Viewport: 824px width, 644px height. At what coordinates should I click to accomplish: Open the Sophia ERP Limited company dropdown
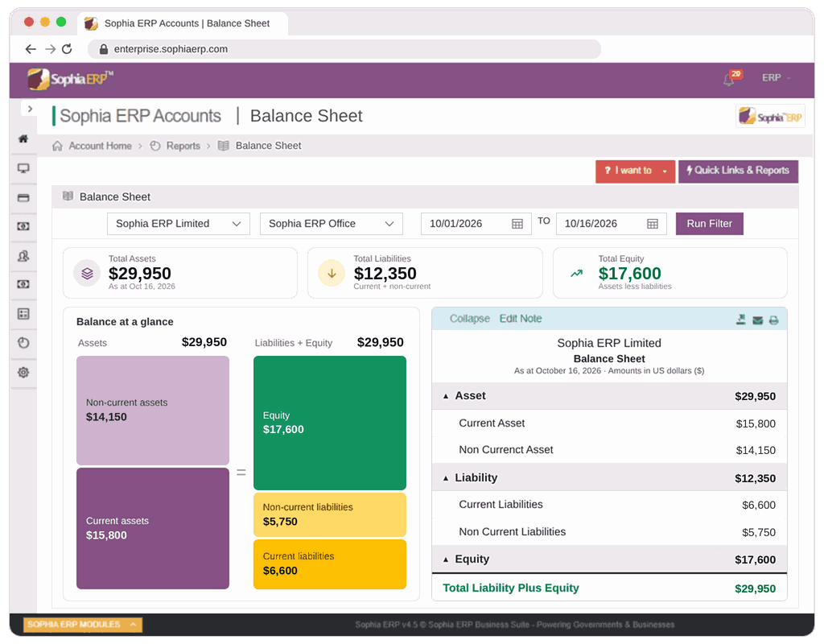click(x=178, y=224)
